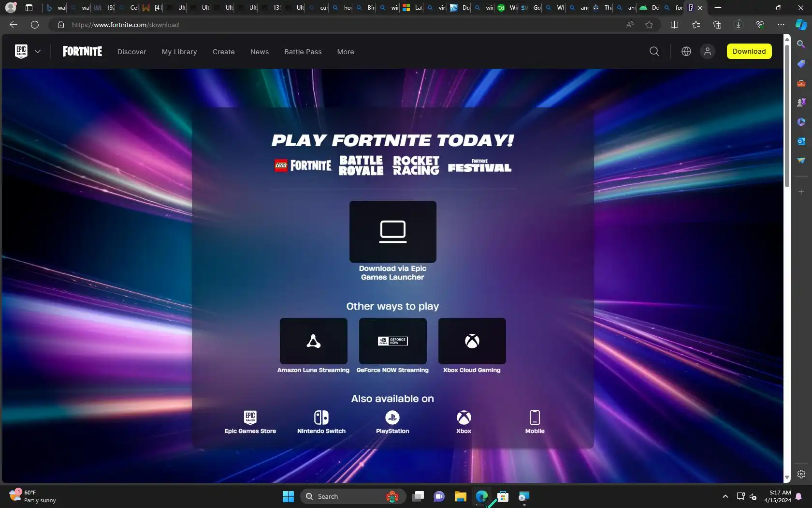
Task: Switch to the tab labeled 19.
Action: [104, 8]
